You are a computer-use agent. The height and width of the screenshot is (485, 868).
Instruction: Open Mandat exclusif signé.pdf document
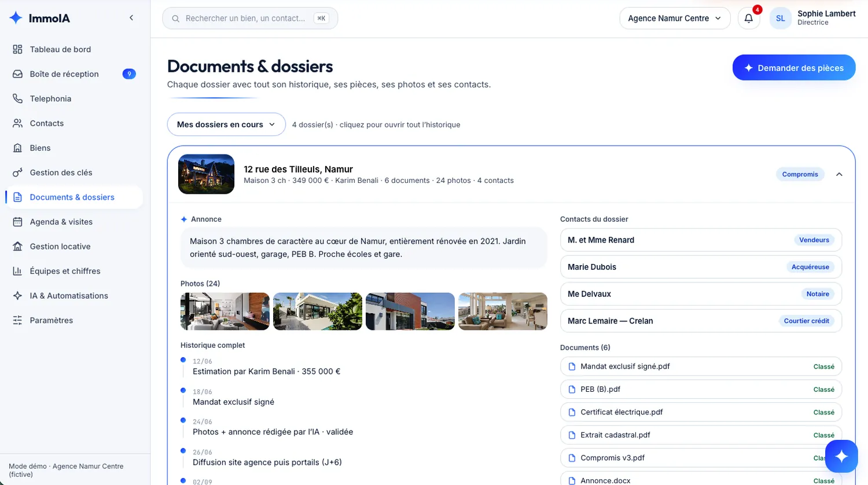pos(701,366)
